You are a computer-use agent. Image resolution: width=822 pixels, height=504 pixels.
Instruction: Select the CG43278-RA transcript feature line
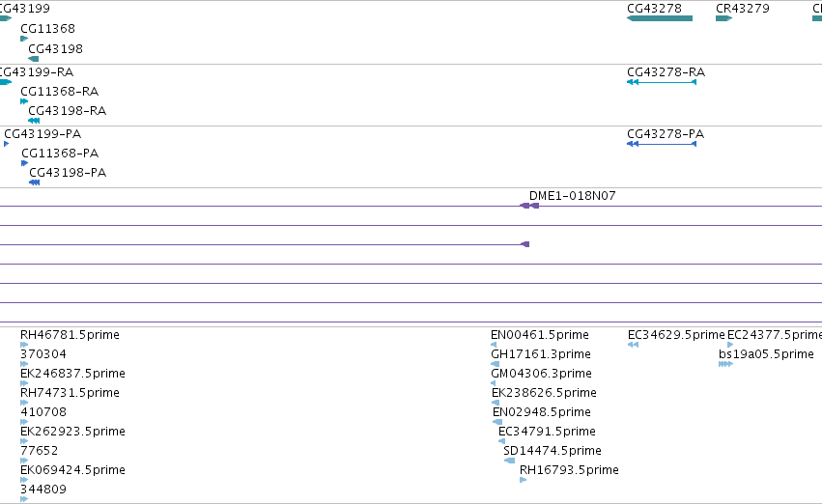(x=662, y=82)
